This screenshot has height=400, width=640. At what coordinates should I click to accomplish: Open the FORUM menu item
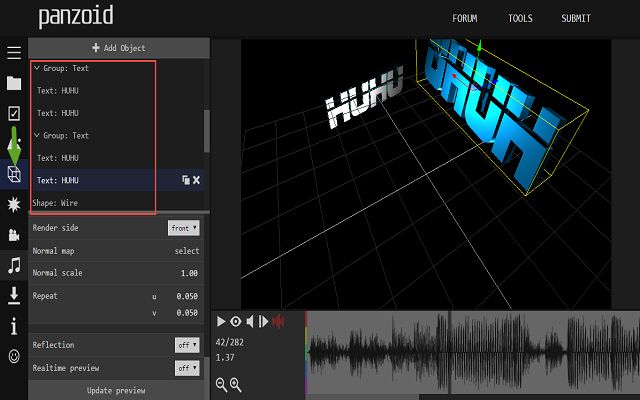pos(464,18)
